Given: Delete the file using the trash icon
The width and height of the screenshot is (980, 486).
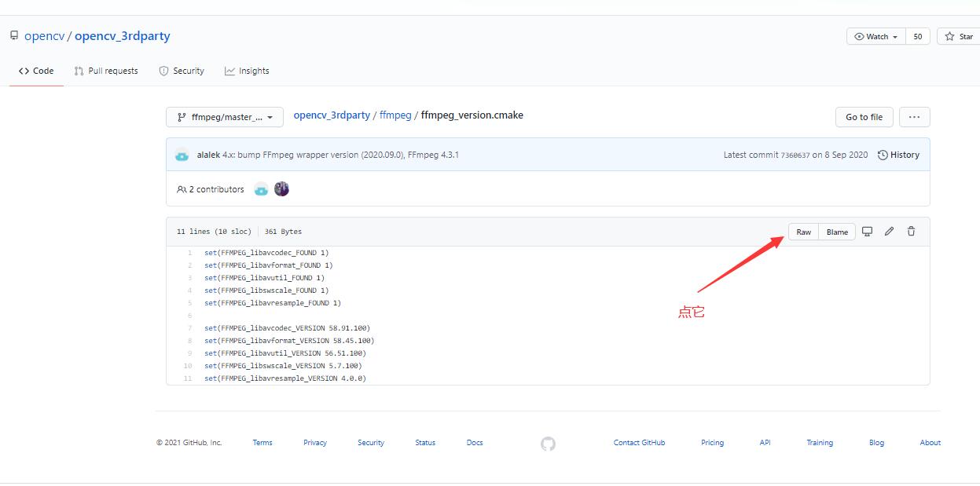Looking at the screenshot, I should tap(911, 231).
